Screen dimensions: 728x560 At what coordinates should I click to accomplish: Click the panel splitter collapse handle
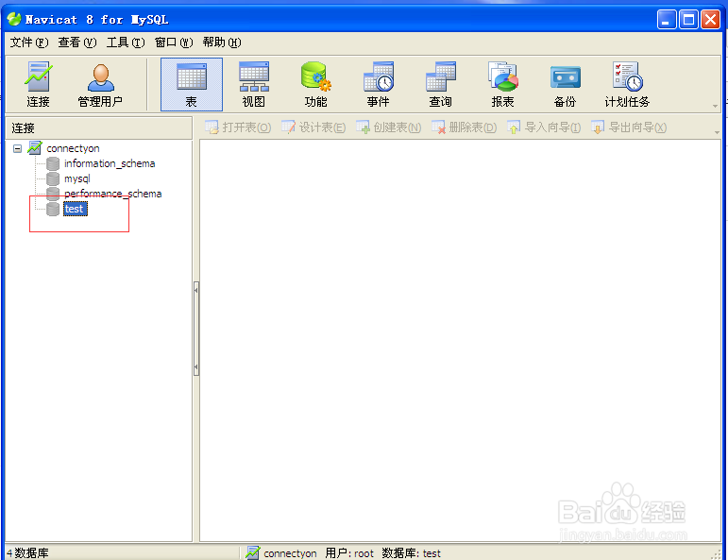coord(196,329)
